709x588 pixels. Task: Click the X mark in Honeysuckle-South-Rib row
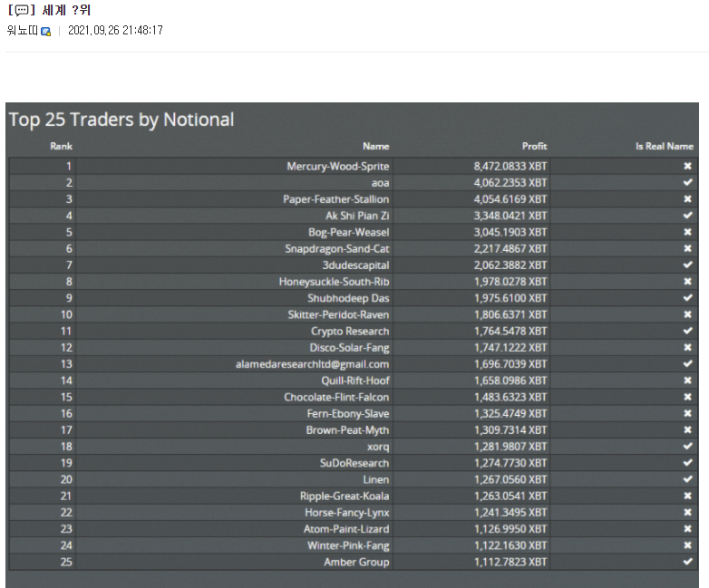(x=687, y=281)
